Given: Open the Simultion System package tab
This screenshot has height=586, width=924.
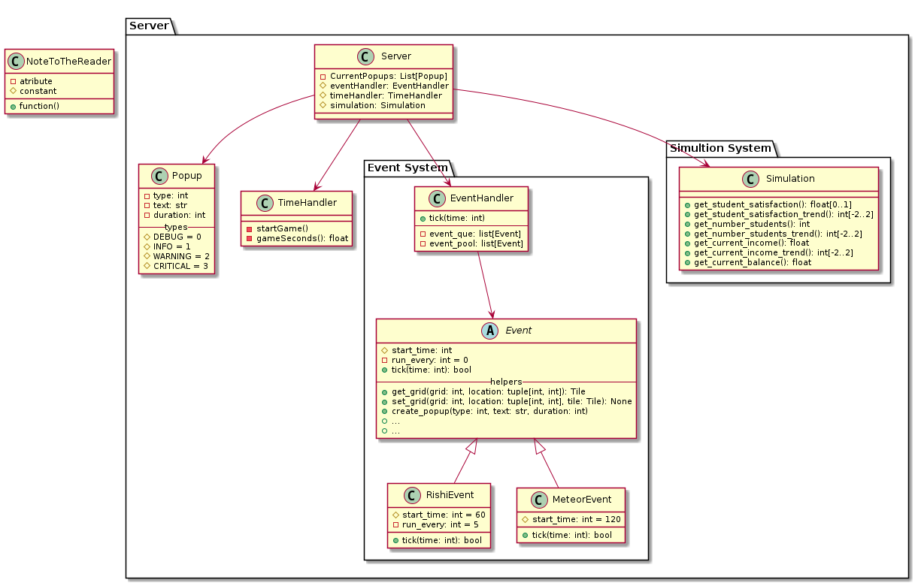Looking at the screenshot, I should [x=720, y=148].
